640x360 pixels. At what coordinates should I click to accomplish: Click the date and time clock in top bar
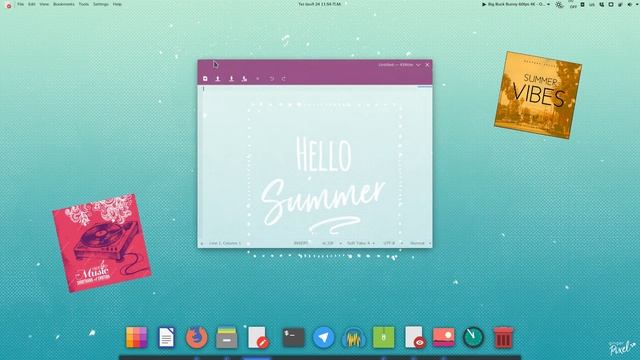320,4
